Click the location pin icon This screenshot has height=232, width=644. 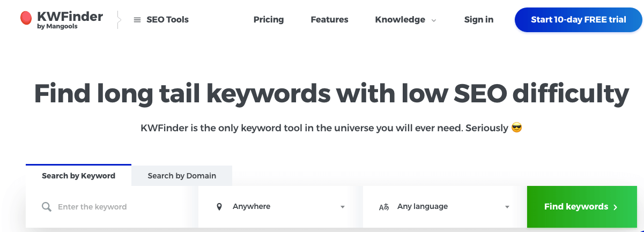click(219, 207)
